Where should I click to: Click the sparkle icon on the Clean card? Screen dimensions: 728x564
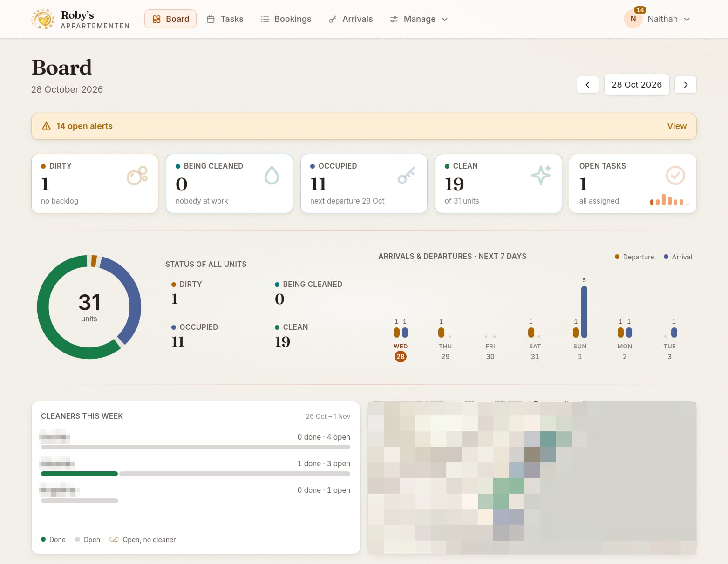click(x=541, y=176)
